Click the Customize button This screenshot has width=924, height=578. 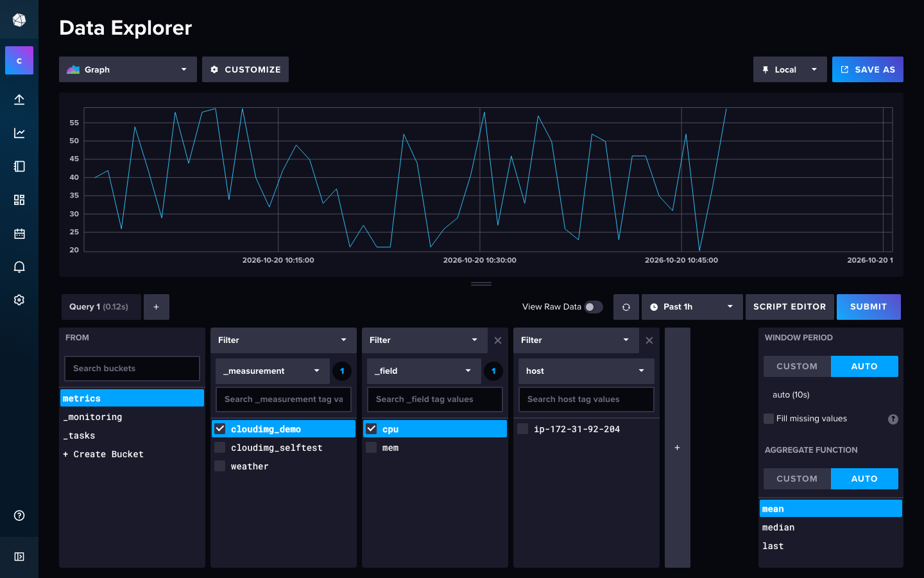(x=245, y=69)
